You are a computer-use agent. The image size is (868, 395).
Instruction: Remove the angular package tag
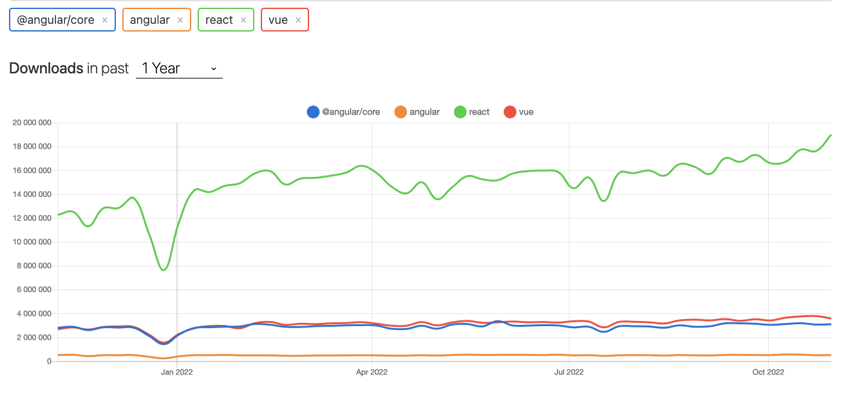(180, 20)
